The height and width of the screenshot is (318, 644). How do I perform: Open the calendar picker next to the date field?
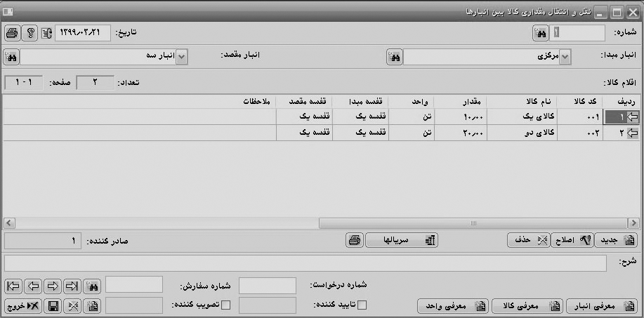tap(46, 33)
